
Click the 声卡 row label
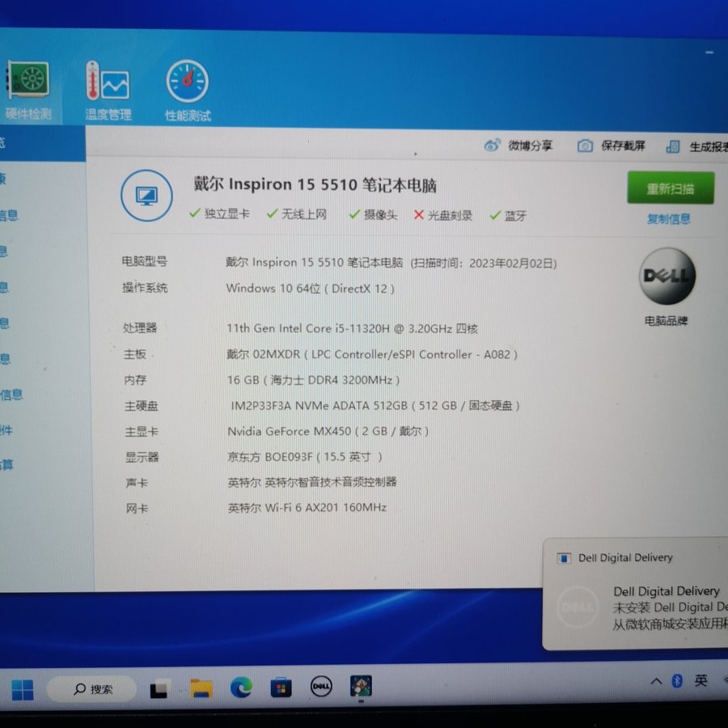137,483
